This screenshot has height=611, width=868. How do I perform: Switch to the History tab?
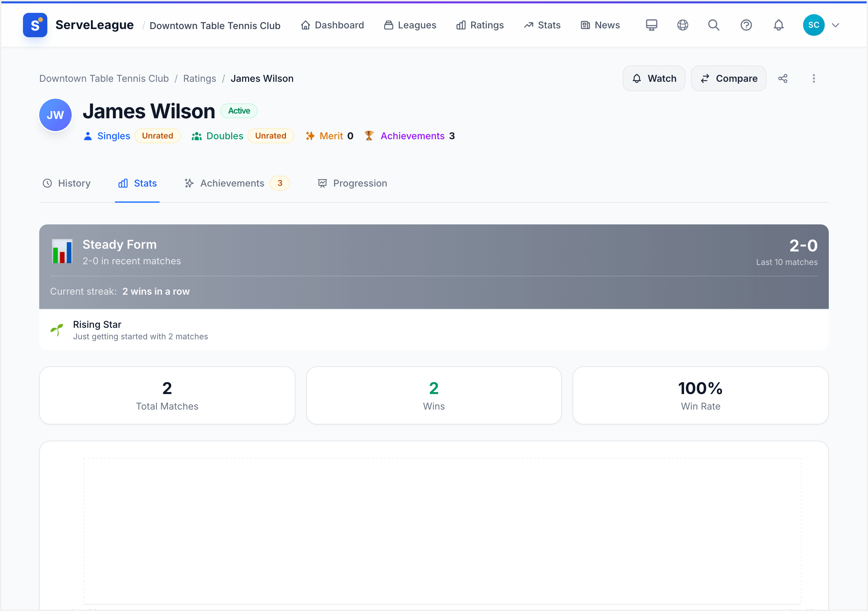point(67,184)
